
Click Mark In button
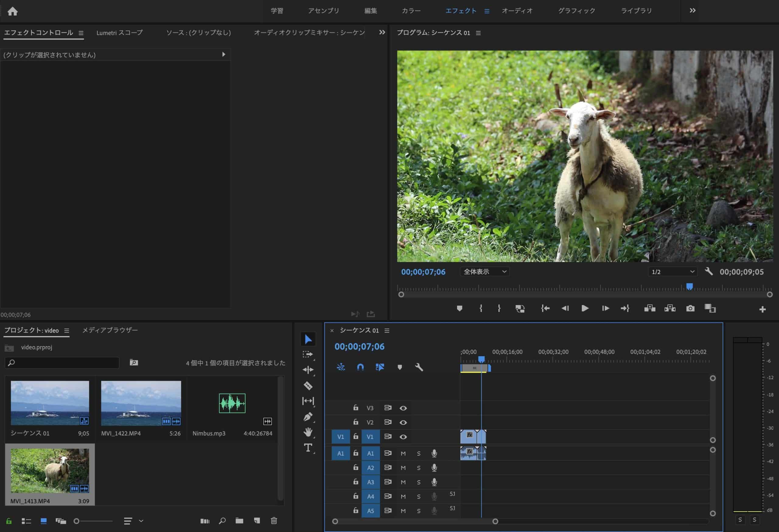coord(481,308)
